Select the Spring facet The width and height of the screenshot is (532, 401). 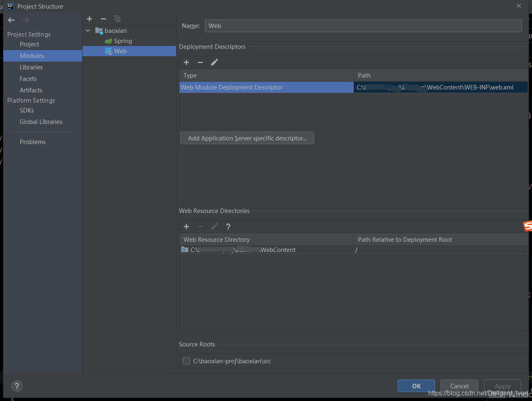123,41
